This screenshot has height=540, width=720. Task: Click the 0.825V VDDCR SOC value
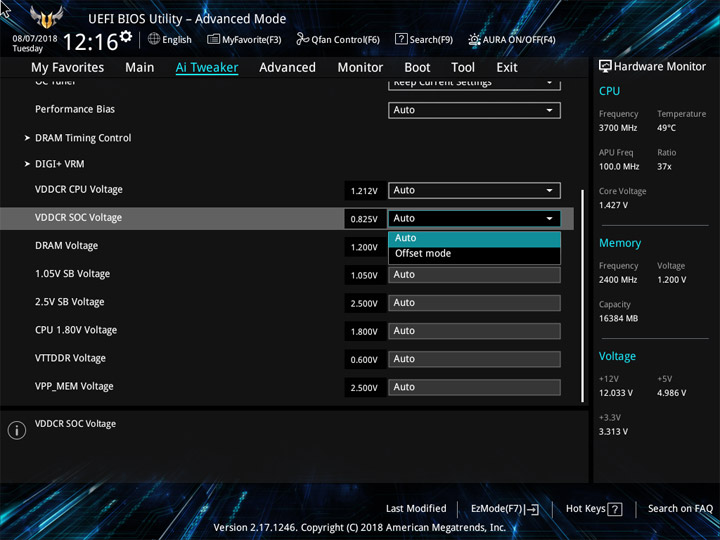tap(364, 219)
